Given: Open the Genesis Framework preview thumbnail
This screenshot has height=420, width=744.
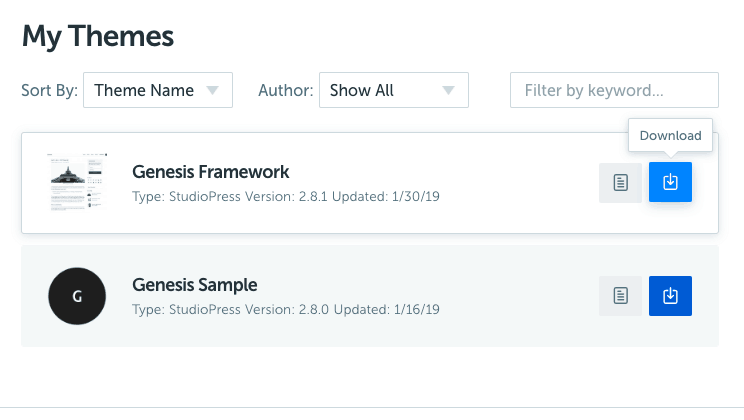Looking at the screenshot, I should click(77, 182).
